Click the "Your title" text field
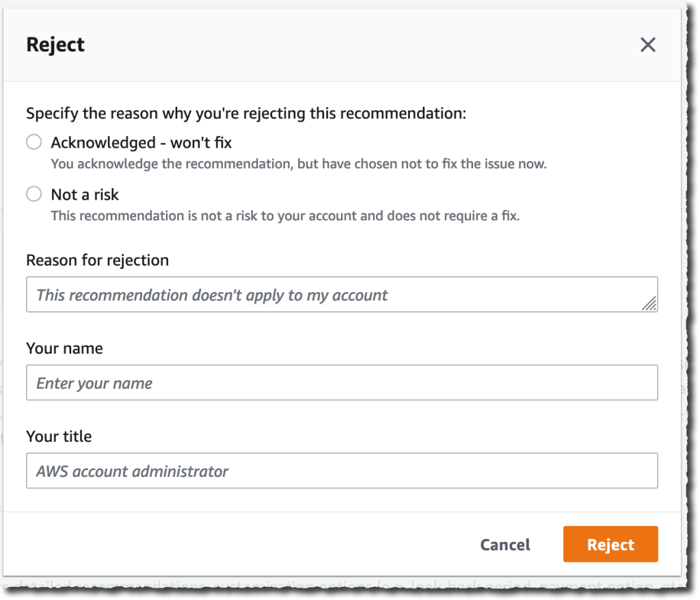Screen dimensions: 700x600 (x=273, y=471)
